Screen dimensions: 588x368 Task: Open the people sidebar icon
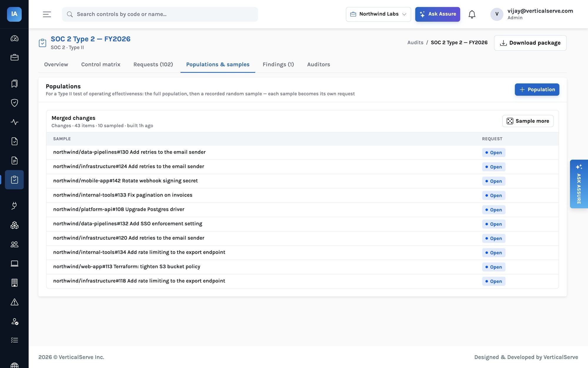(x=14, y=244)
